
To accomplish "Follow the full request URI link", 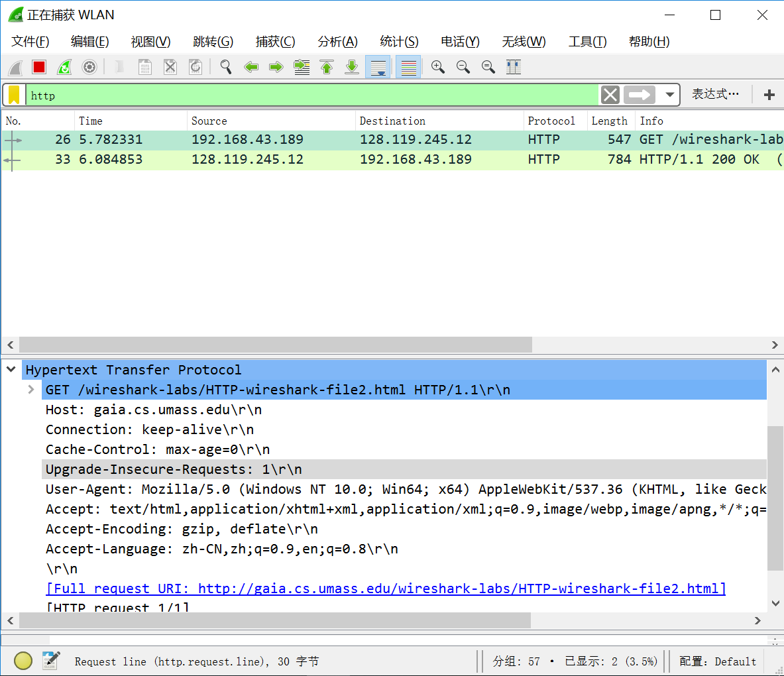I will [386, 589].
